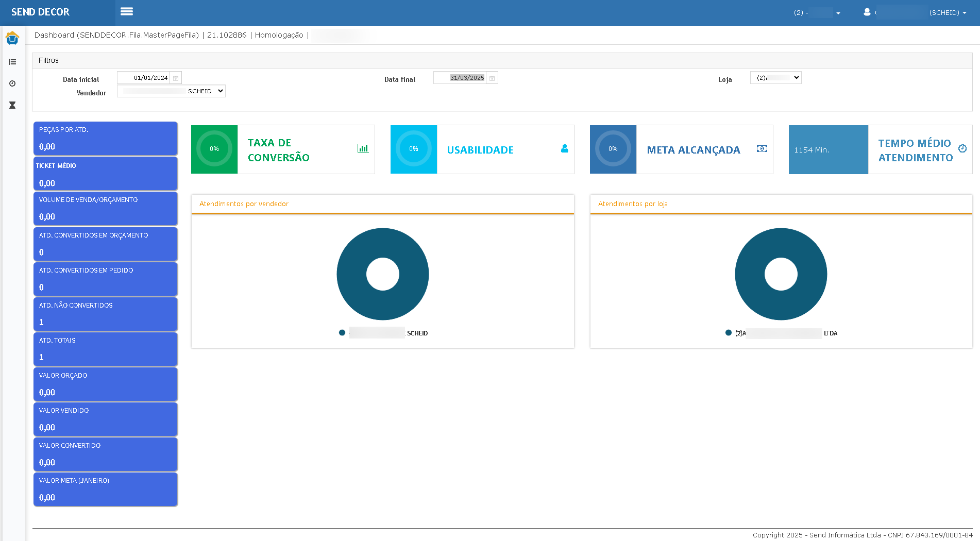Expand the Vendedor select box

(171, 91)
